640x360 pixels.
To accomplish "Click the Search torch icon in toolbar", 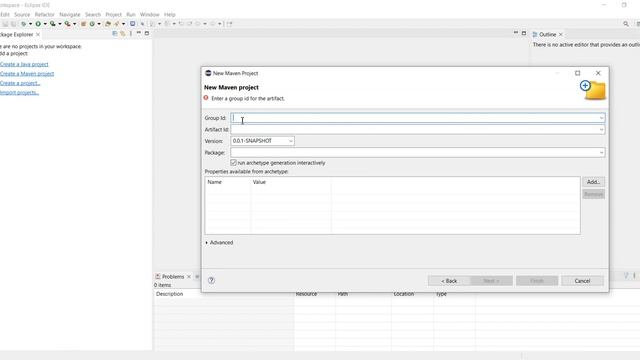I will (117, 24).
